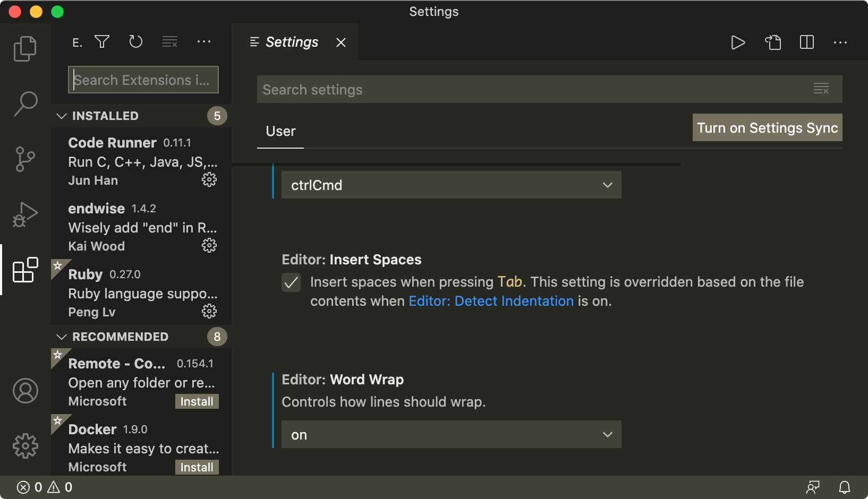Open the Word Wrap dropdown
Screen dimensions: 868x499
click(451, 435)
